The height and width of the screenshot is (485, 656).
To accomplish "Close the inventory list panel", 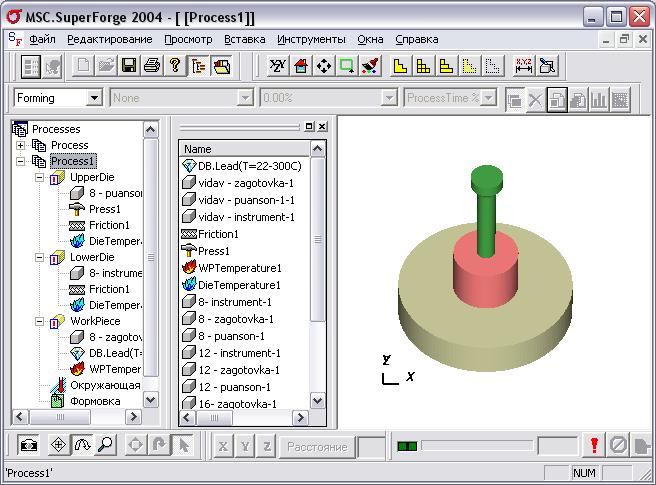I will coord(322,126).
